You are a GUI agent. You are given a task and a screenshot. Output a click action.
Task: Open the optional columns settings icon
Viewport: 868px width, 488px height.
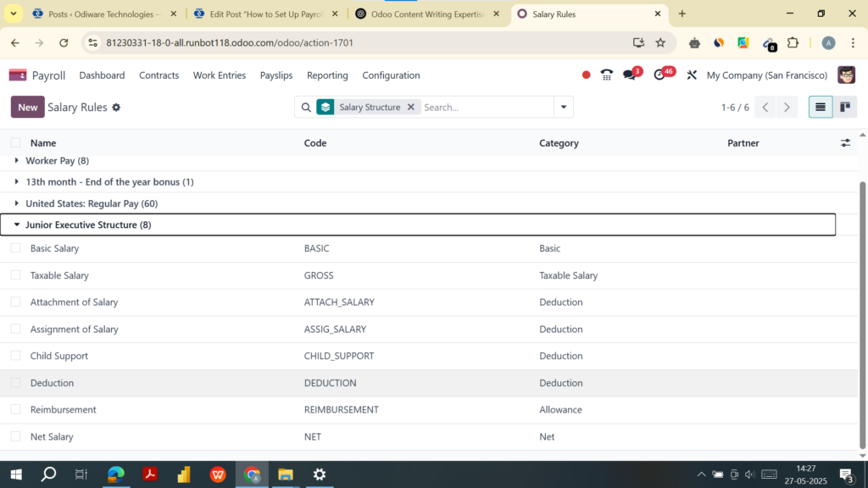pos(845,143)
